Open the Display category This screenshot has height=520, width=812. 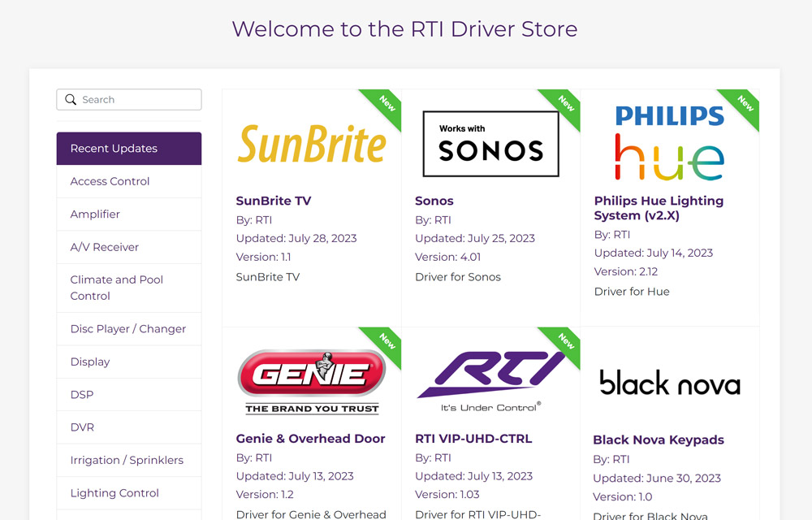[129, 362]
